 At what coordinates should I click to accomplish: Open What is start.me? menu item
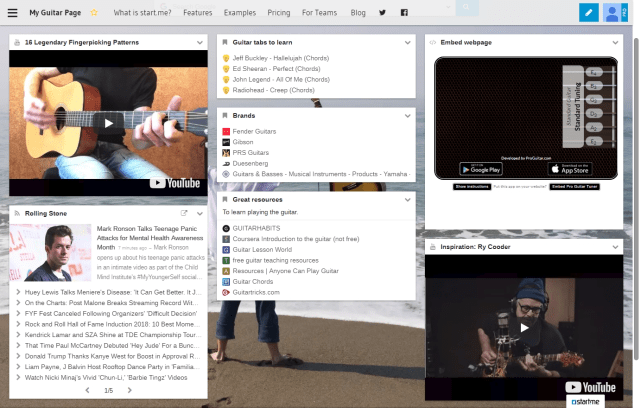pos(142,13)
